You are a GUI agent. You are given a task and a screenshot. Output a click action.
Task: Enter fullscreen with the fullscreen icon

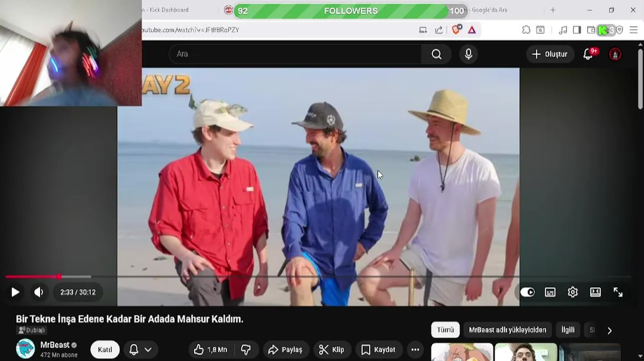618,292
